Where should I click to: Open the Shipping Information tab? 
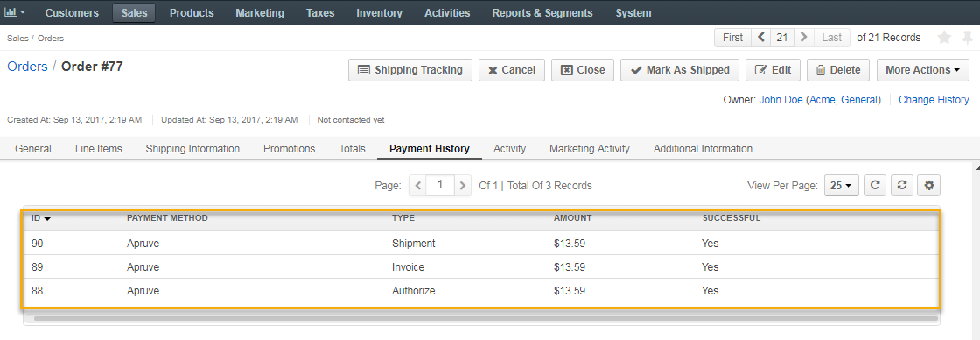tap(192, 148)
